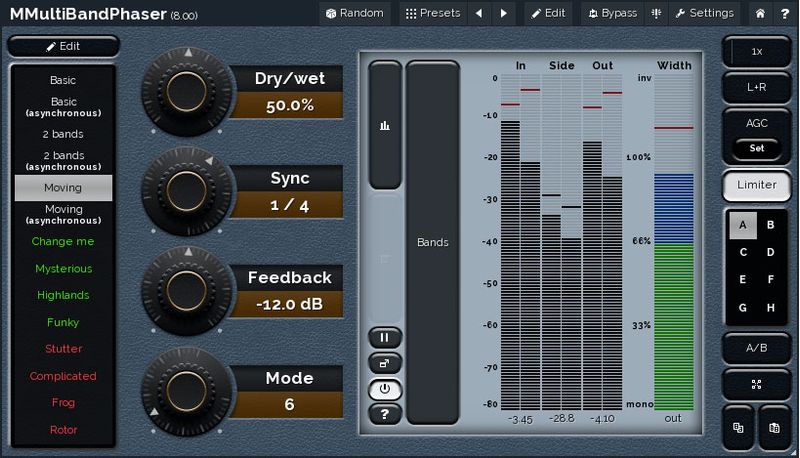Click the Dry/wet 50.0% value field
800x458 pixels.
tap(289, 106)
